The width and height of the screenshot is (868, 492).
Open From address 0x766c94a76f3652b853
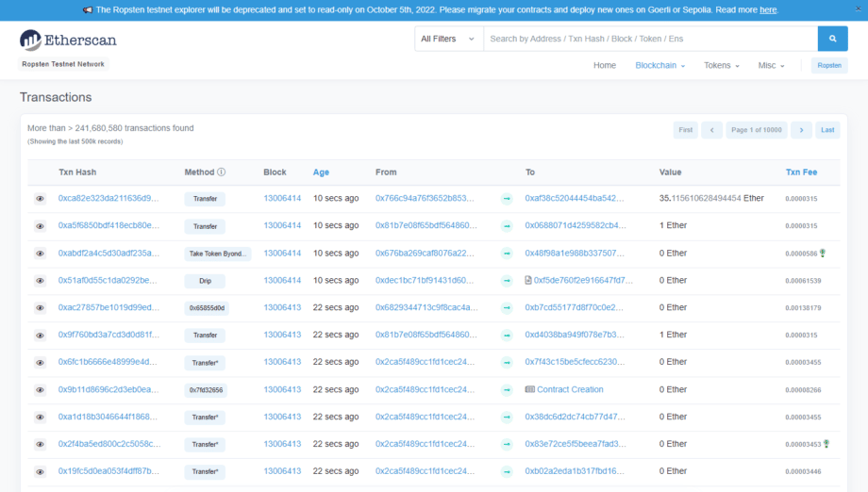click(425, 198)
